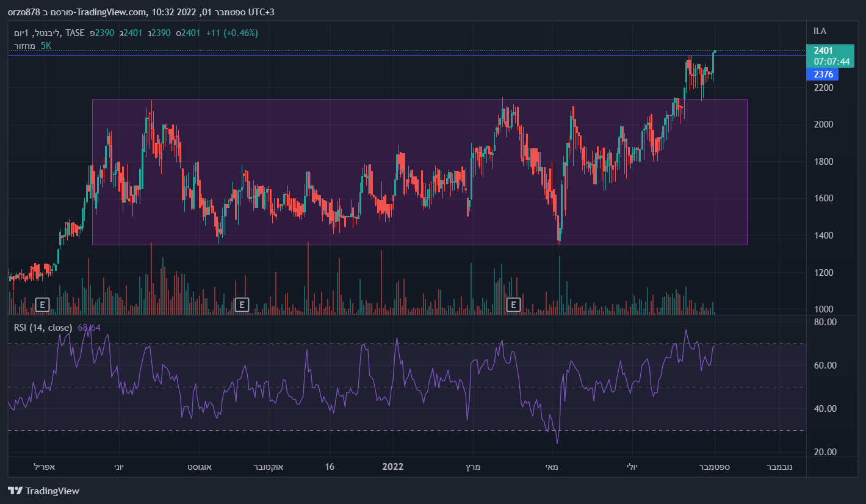
Task: Click the blue 2376 price line label
Action: 823,74
